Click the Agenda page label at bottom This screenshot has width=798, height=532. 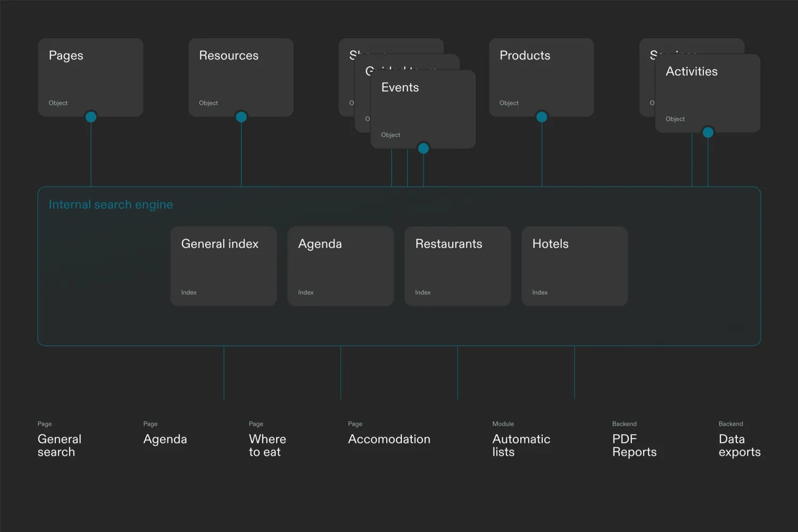pyautogui.click(x=165, y=439)
